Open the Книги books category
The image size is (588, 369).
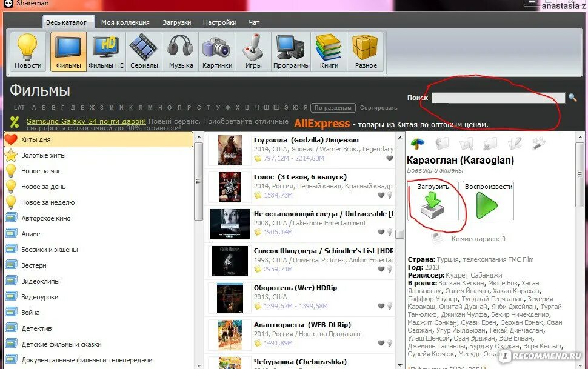(x=329, y=52)
